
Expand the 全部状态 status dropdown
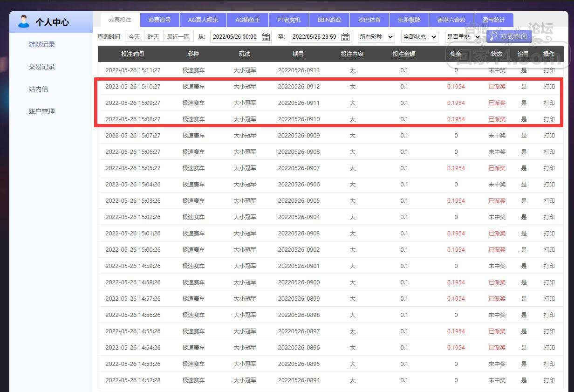click(x=419, y=36)
